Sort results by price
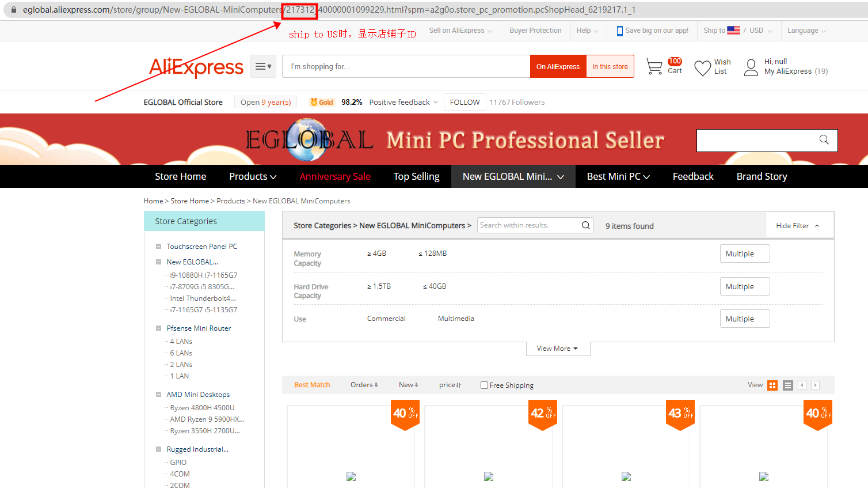 click(x=450, y=385)
